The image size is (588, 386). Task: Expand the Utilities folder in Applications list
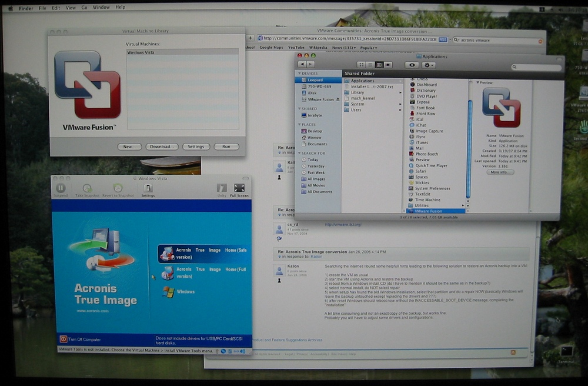click(x=463, y=205)
